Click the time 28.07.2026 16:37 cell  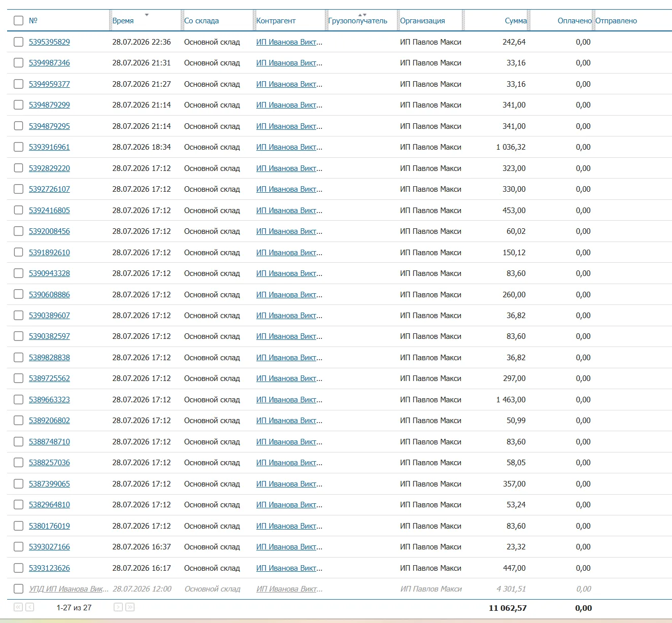point(142,547)
